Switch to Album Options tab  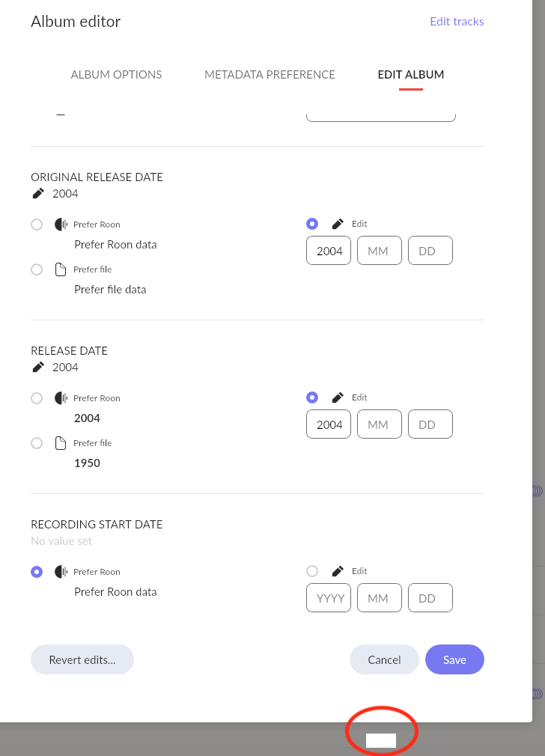[x=116, y=75]
